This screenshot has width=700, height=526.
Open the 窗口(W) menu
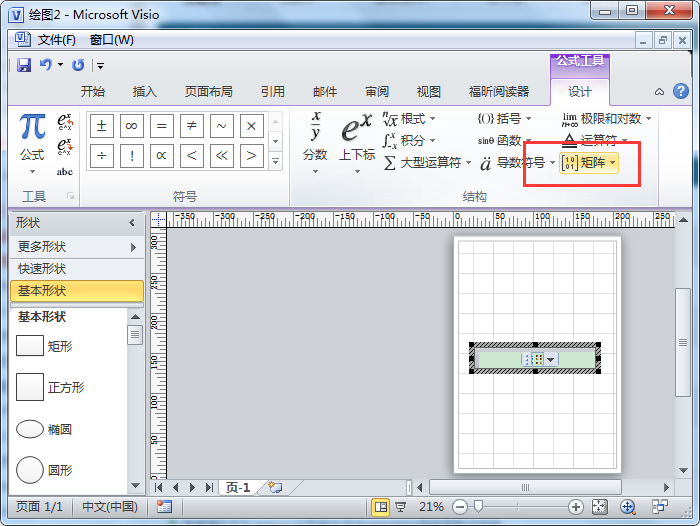(x=112, y=40)
